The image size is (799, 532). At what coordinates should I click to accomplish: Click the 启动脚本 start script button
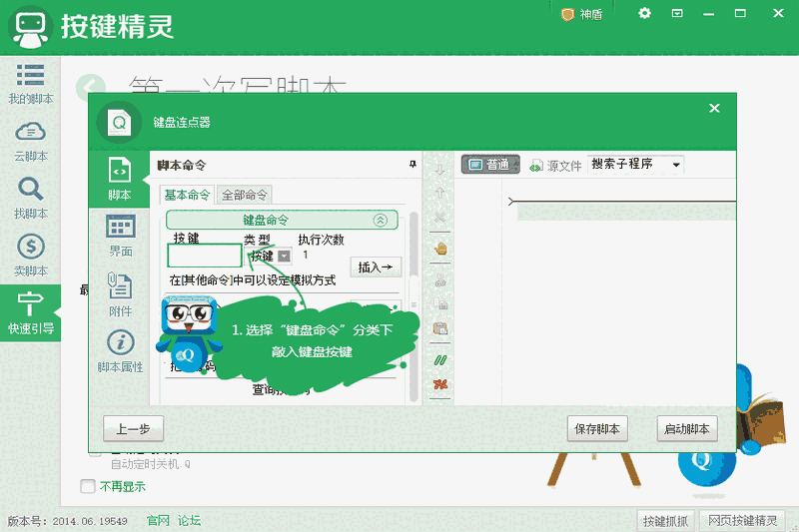(687, 429)
